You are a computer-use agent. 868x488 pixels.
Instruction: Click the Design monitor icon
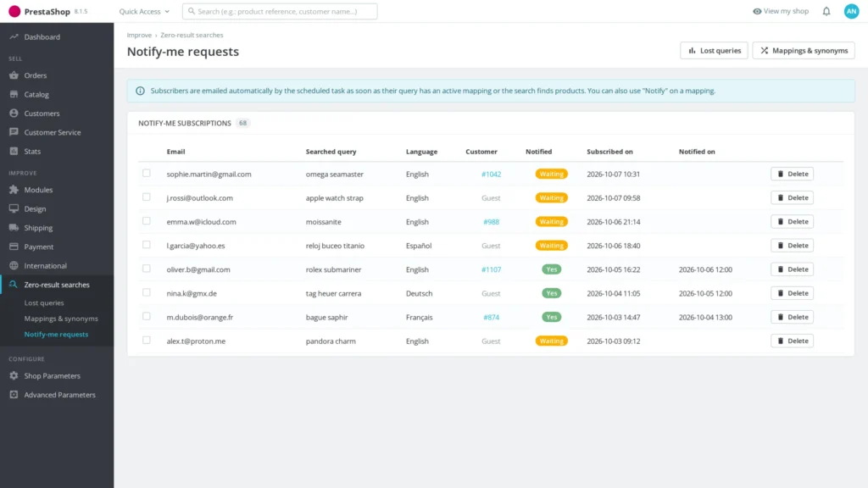(14, 208)
